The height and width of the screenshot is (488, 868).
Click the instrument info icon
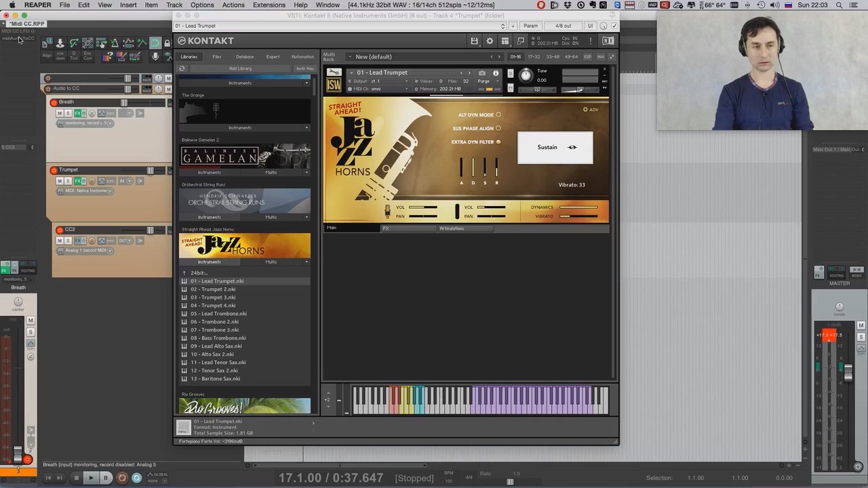point(496,73)
